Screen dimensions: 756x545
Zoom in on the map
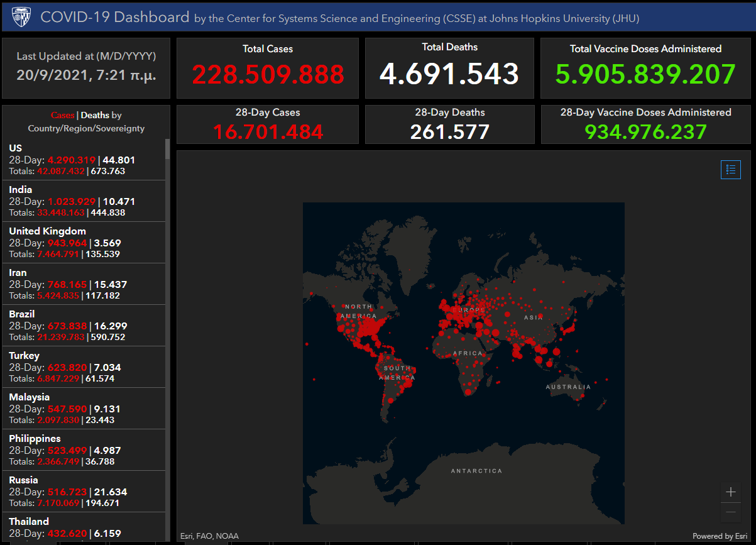point(730,492)
